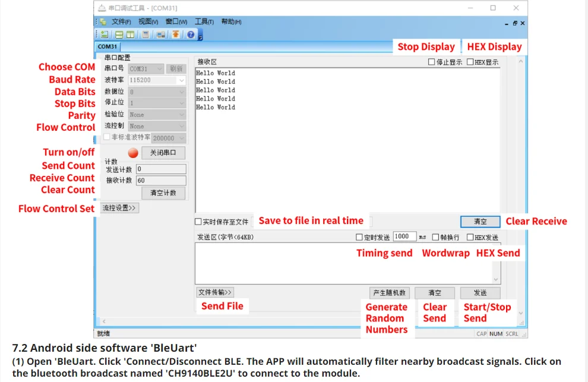Open the 帮助(H) menu
The image size is (588, 382).
click(232, 22)
